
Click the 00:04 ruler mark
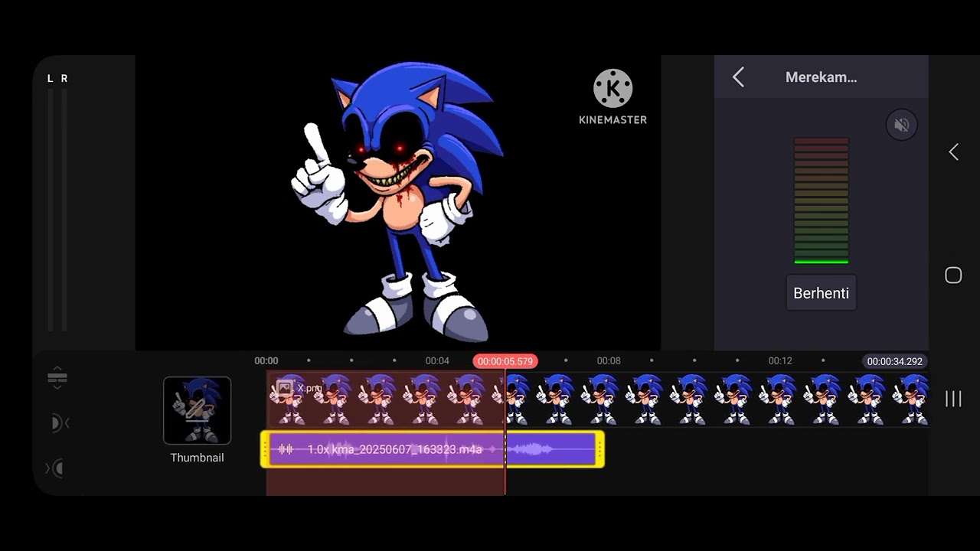tap(437, 360)
